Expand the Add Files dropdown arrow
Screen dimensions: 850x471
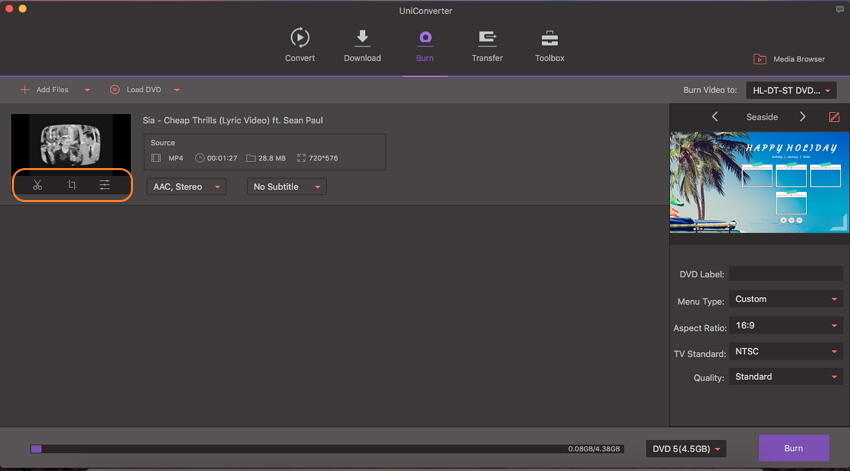pos(87,90)
